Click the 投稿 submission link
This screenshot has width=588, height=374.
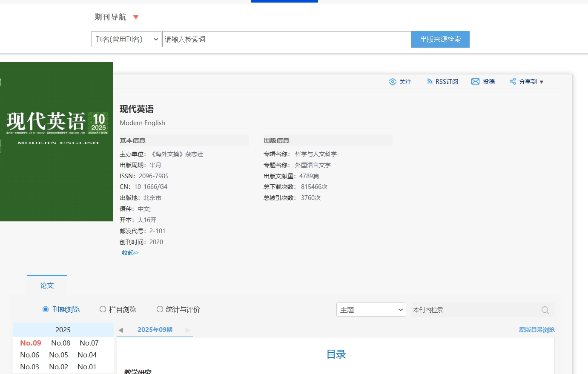tap(489, 82)
